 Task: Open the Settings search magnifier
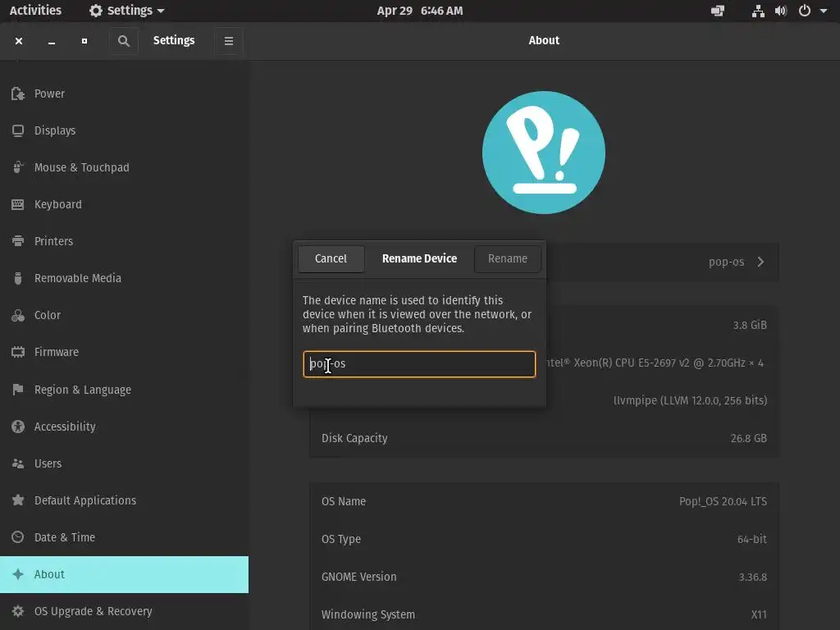pos(124,41)
